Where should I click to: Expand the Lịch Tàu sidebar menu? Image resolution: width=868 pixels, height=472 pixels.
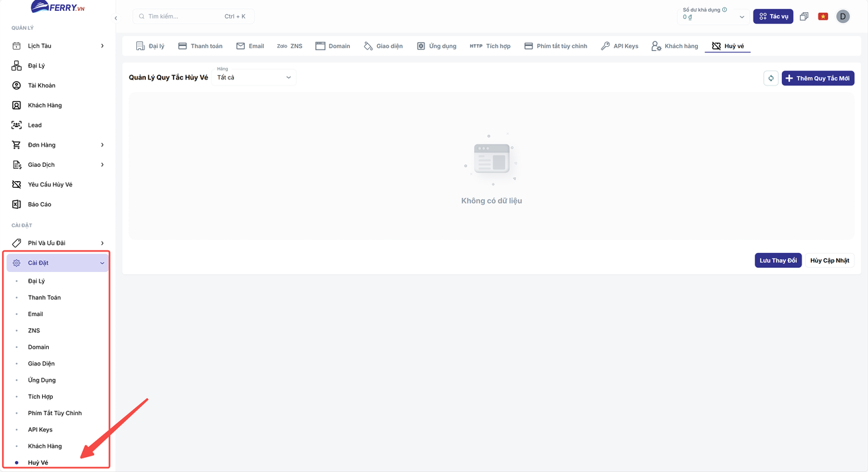point(58,46)
